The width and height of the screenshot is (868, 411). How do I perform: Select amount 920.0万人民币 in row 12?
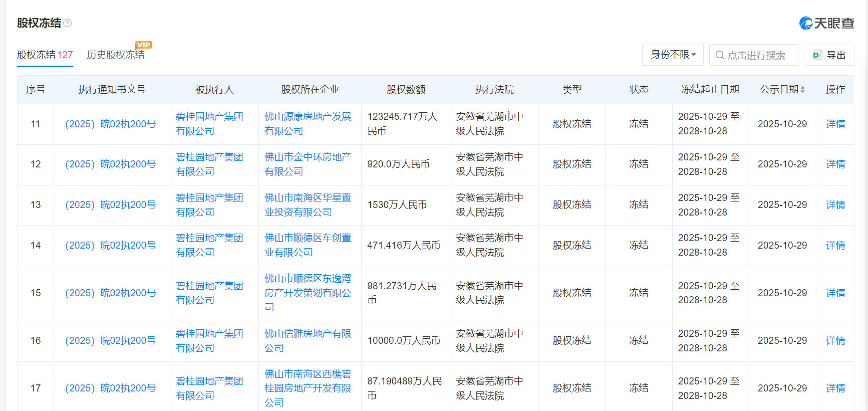[399, 164]
